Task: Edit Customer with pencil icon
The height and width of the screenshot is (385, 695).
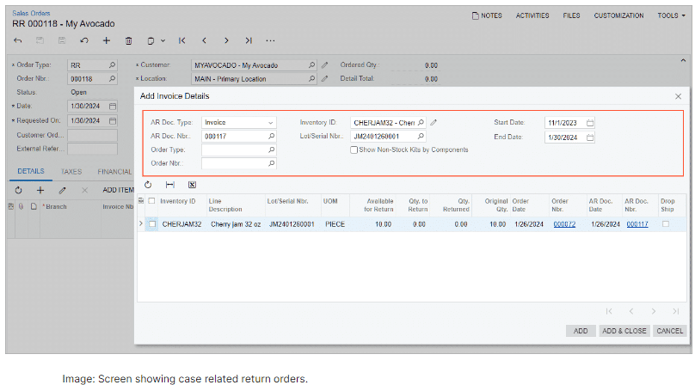Action: (324, 65)
